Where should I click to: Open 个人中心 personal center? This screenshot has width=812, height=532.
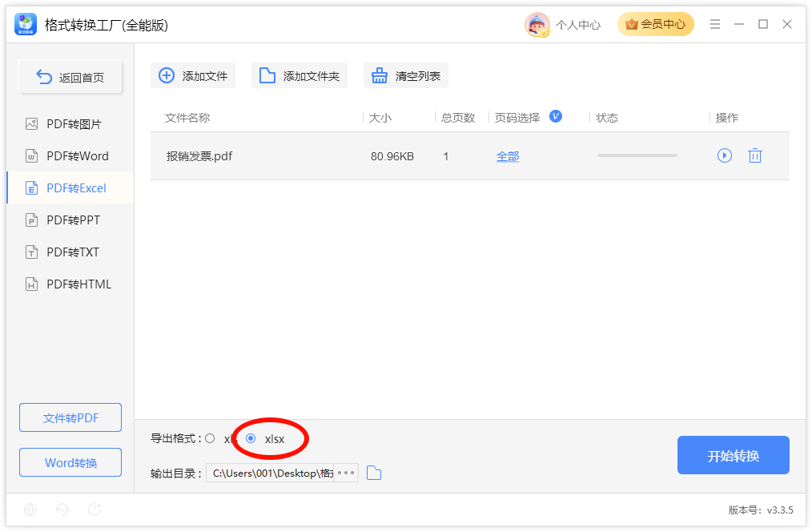coord(578,25)
